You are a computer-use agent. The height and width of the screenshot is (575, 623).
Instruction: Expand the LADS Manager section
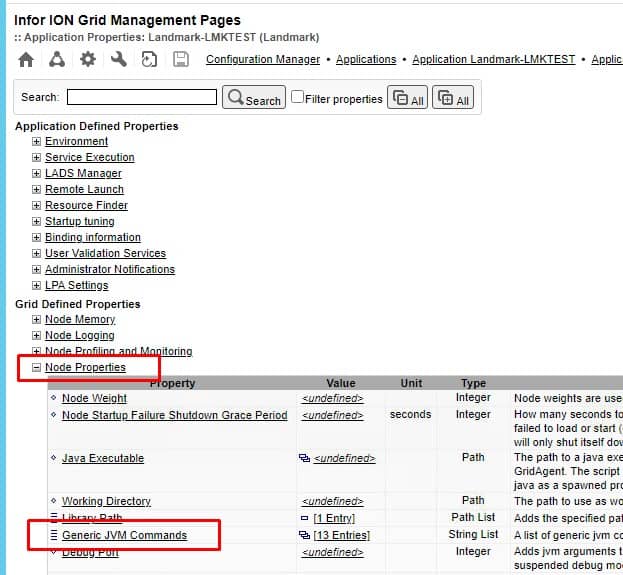(x=36, y=173)
